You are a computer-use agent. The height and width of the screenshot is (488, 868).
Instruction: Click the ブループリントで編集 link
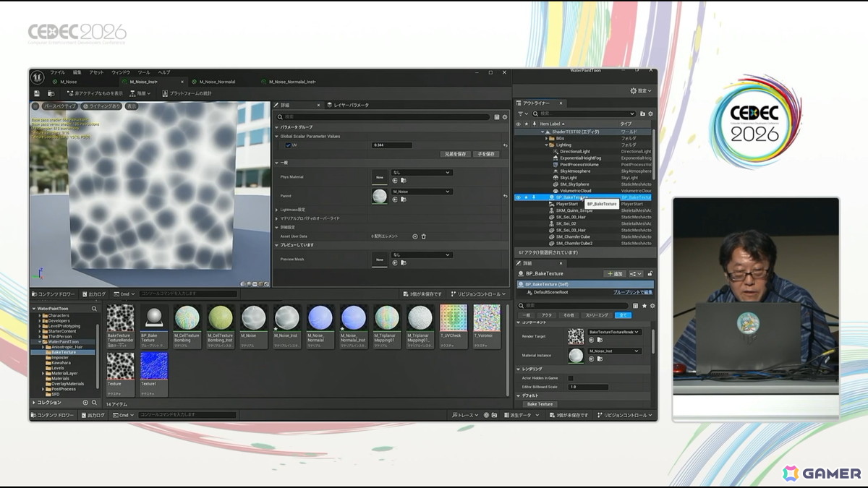633,292
